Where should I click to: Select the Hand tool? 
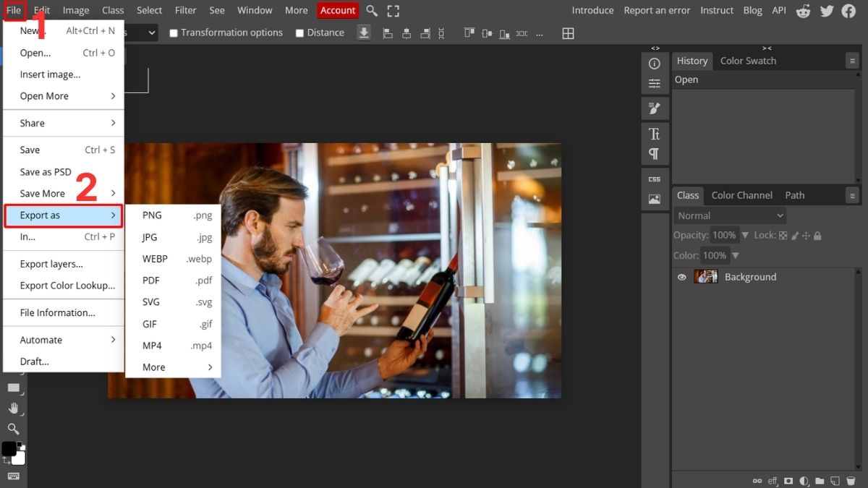point(13,408)
